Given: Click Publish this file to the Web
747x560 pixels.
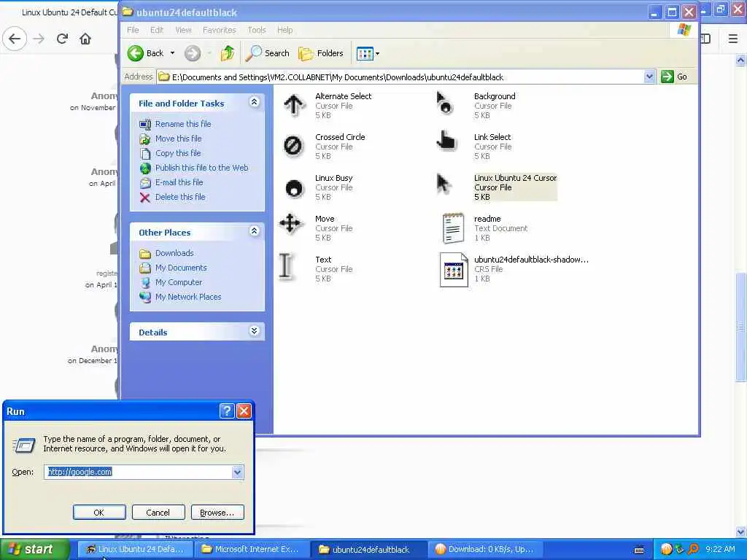Looking at the screenshot, I should pos(201,168).
